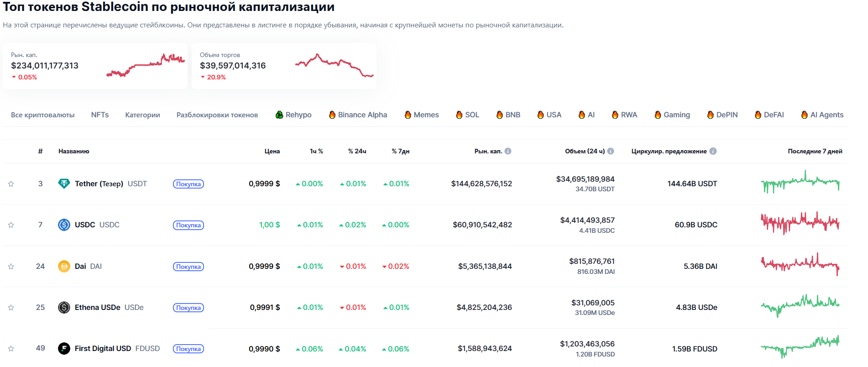The height and width of the screenshot is (367, 868).
Task: Click info icon beside Объем (24 ч) header
Action: 611,151
